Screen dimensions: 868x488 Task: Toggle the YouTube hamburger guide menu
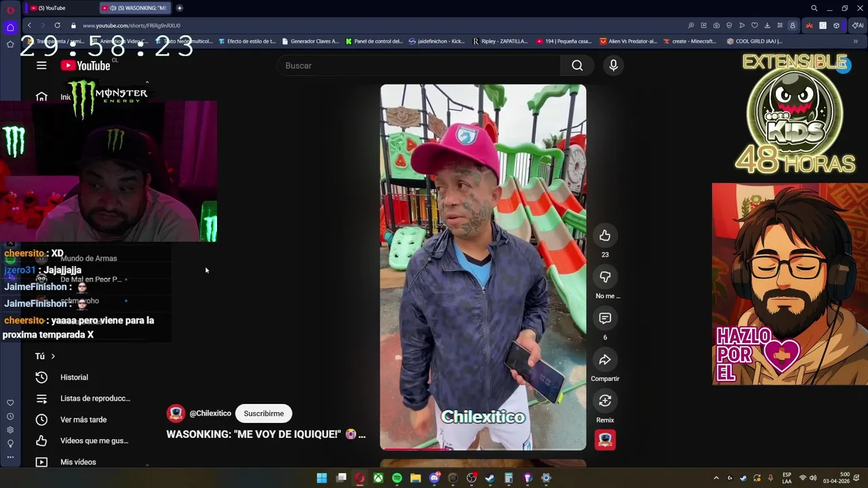pos(41,65)
